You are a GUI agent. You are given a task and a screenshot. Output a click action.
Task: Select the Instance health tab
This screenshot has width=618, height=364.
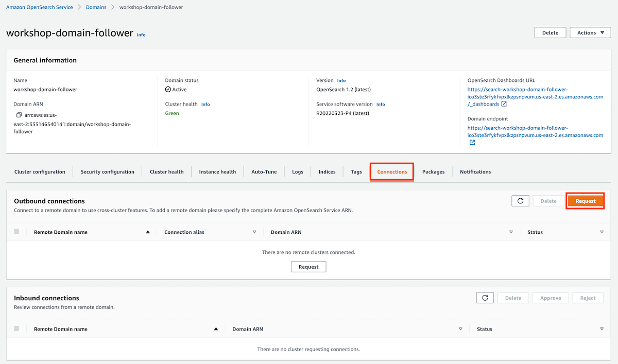coord(217,172)
